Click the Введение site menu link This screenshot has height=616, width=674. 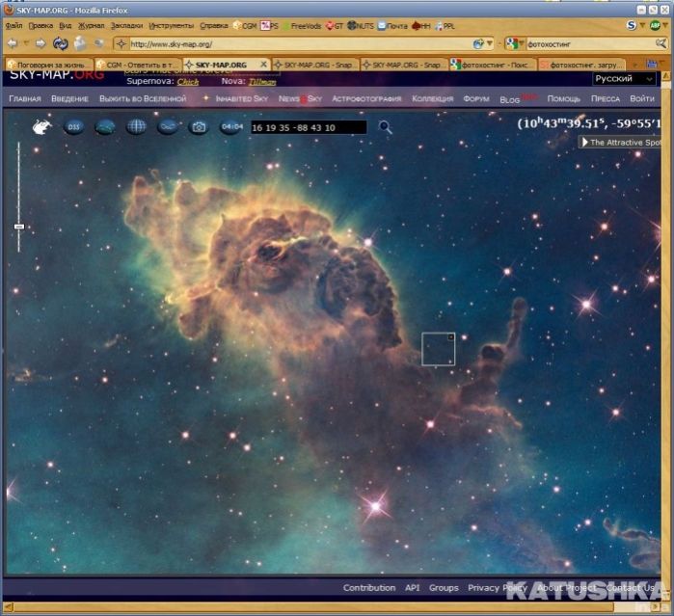click(69, 99)
